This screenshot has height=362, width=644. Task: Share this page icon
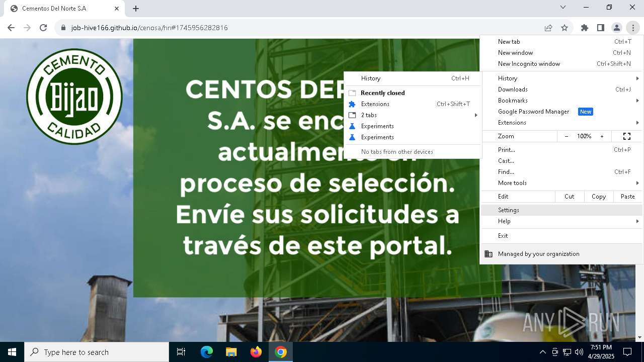tap(548, 28)
